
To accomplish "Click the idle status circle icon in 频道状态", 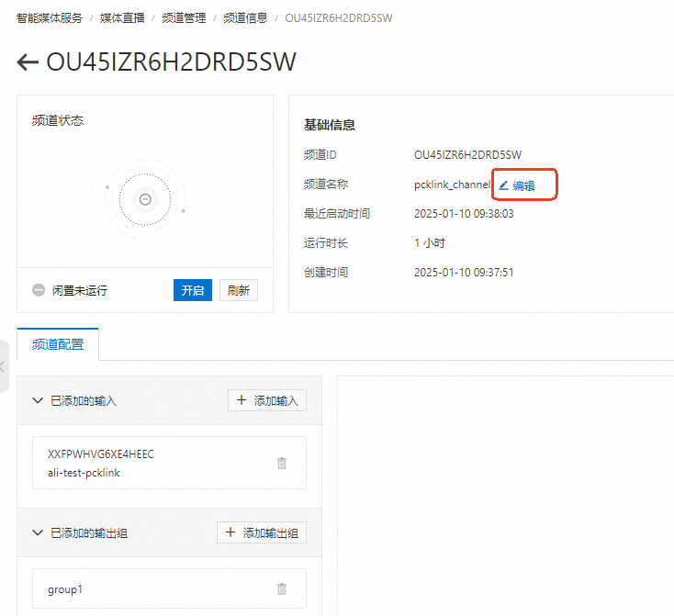I will [x=145, y=199].
